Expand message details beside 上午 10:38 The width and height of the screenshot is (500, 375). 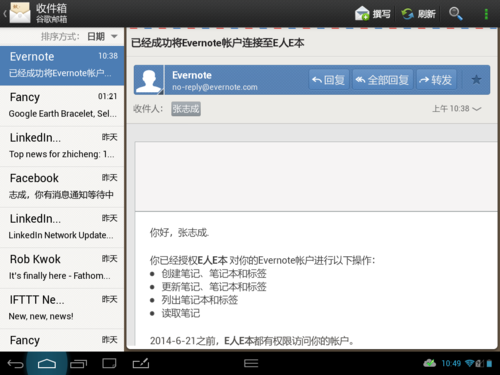[477, 109]
